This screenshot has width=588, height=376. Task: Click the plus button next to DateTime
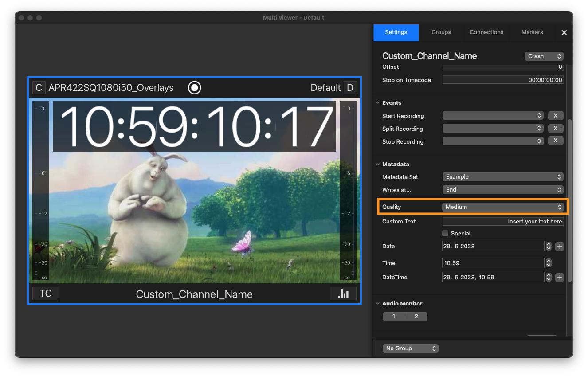pyautogui.click(x=560, y=277)
